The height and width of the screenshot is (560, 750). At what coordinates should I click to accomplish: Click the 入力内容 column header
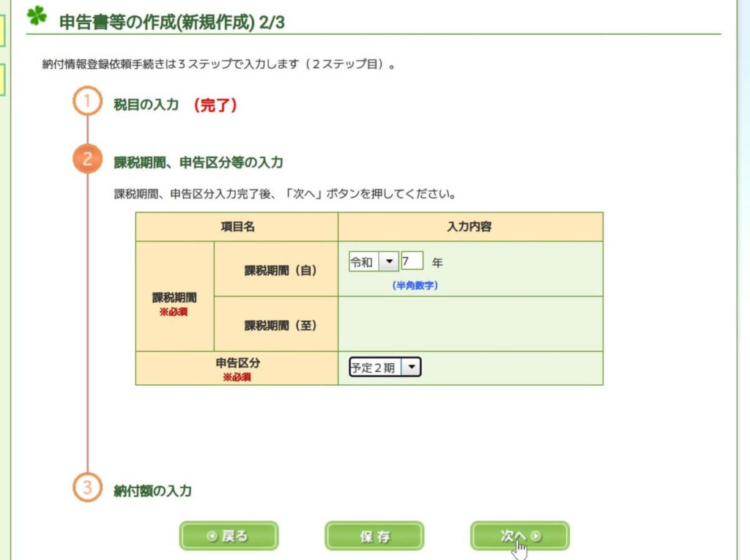469,227
